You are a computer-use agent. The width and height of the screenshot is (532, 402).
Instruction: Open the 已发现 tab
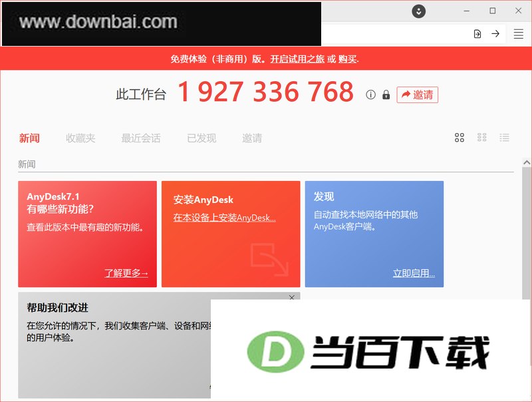(x=201, y=138)
